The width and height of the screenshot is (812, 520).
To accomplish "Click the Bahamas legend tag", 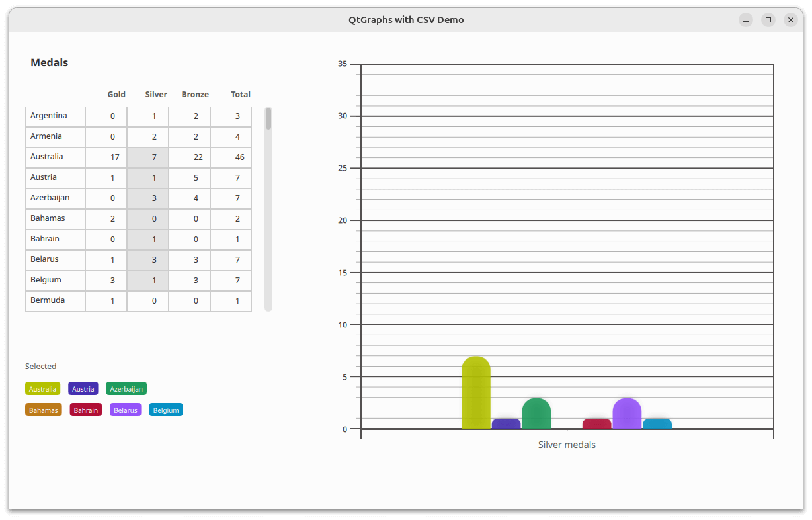I will (44, 410).
